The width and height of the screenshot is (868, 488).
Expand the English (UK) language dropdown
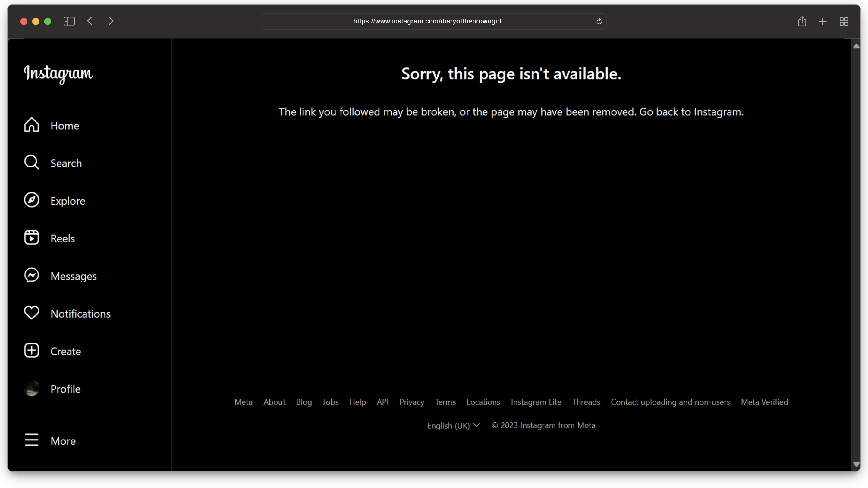453,426
